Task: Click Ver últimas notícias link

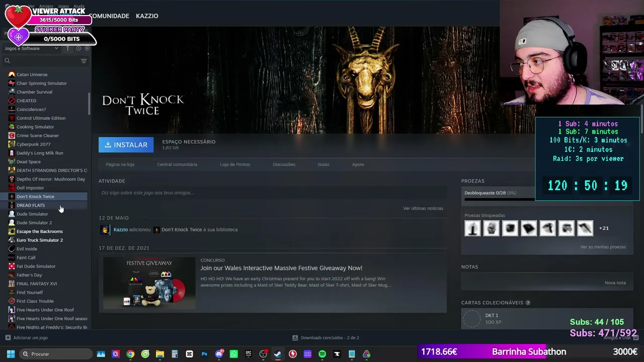Action: pyautogui.click(x=423, y=208)
